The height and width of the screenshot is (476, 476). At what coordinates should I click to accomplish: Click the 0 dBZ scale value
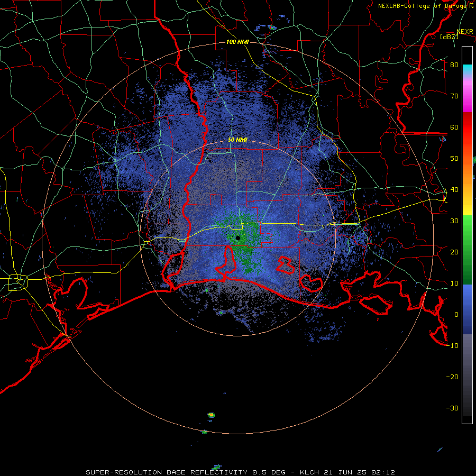pos(456,315)
